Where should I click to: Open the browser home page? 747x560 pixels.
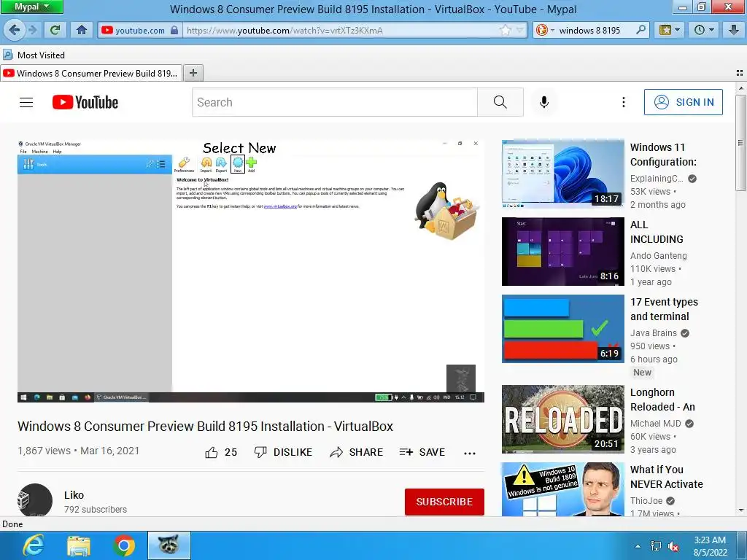(82, 31)
